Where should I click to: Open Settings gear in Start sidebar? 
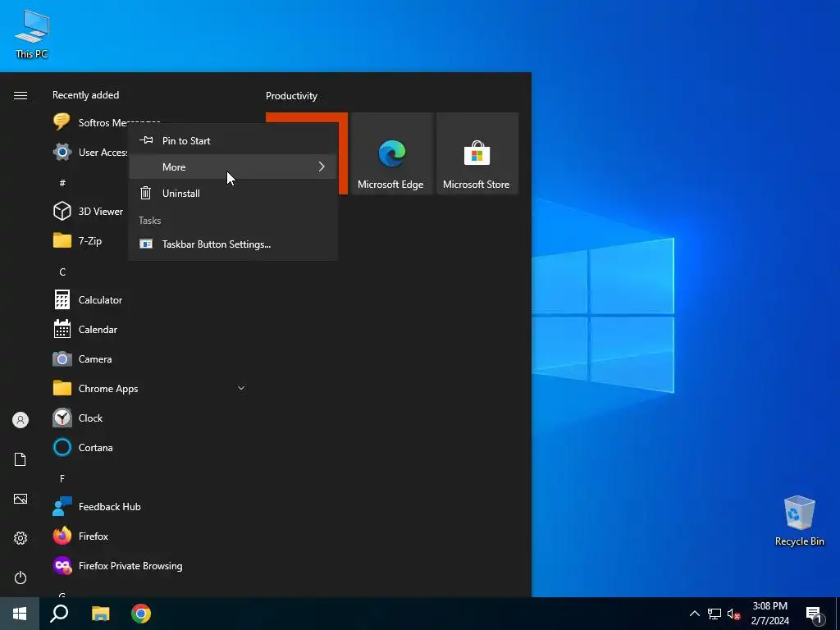(x=21, y=538)
